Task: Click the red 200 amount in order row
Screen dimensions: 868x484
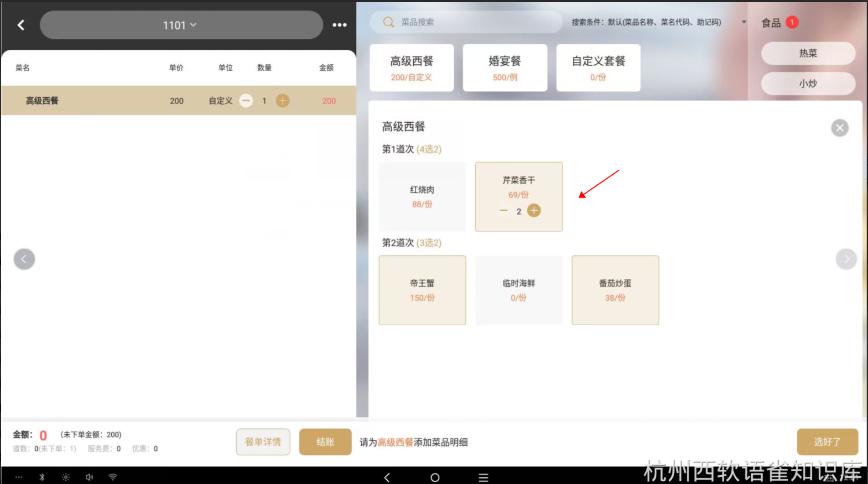Action: click(x=329, y=101)
